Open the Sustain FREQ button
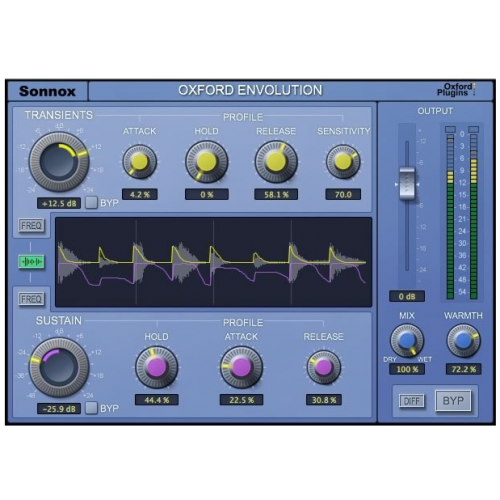Screen dimensions: 500x500 coord(31,299)
